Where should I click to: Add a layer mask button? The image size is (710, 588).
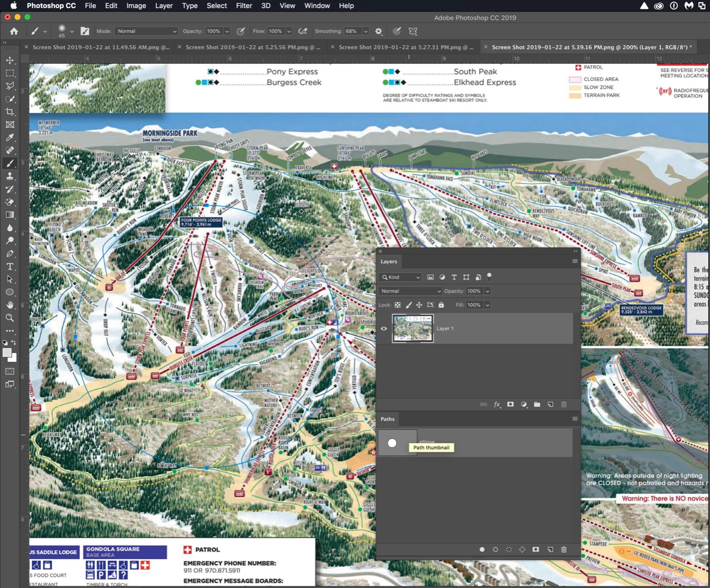click(x=510, y=405)
